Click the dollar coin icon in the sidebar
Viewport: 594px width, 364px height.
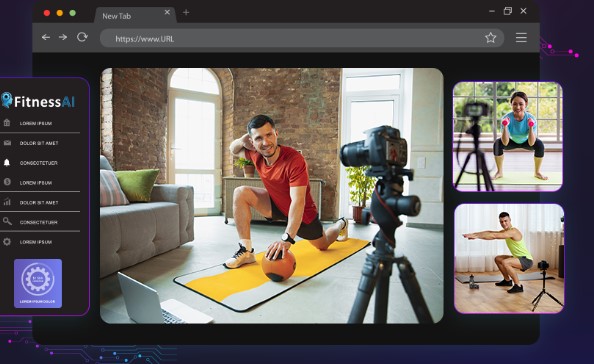coord(7,182)
